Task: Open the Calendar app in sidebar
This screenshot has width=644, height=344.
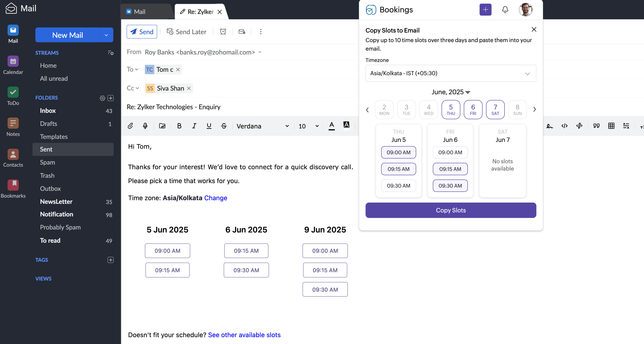Action: [13, 65]
